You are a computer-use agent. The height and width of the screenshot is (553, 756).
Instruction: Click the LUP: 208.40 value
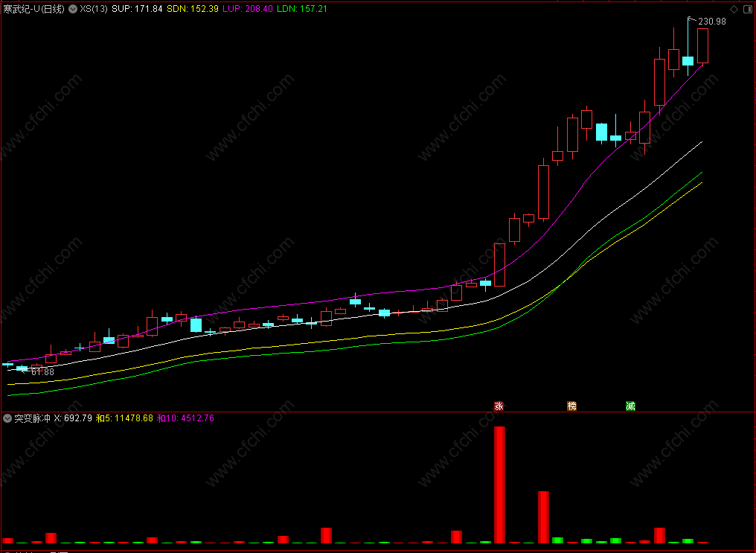(x=247, y=9)
